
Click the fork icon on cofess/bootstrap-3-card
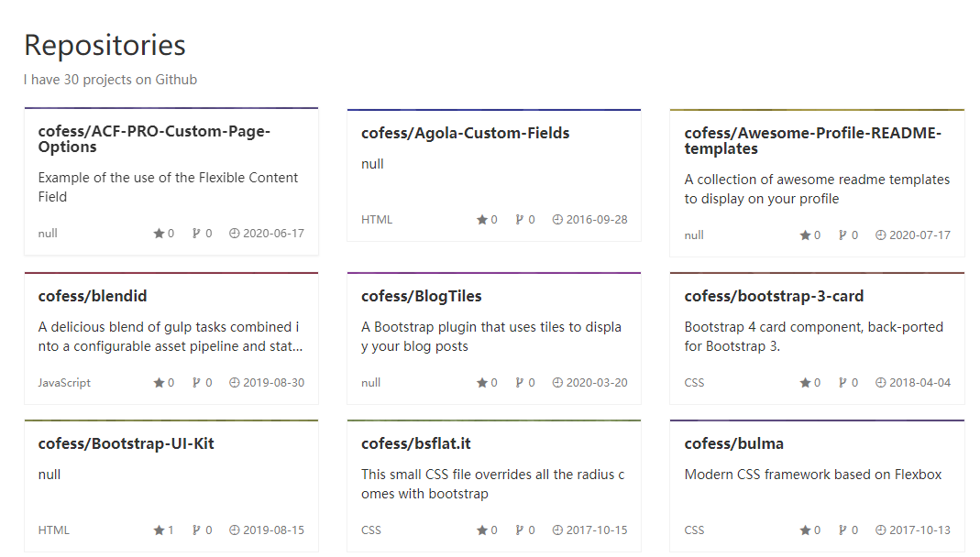842,382
